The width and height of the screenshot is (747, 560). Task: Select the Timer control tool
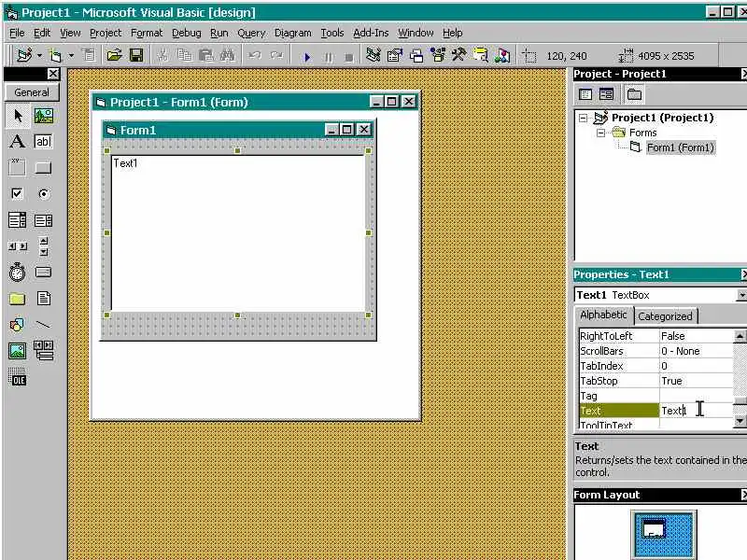[x=18, y=273]
